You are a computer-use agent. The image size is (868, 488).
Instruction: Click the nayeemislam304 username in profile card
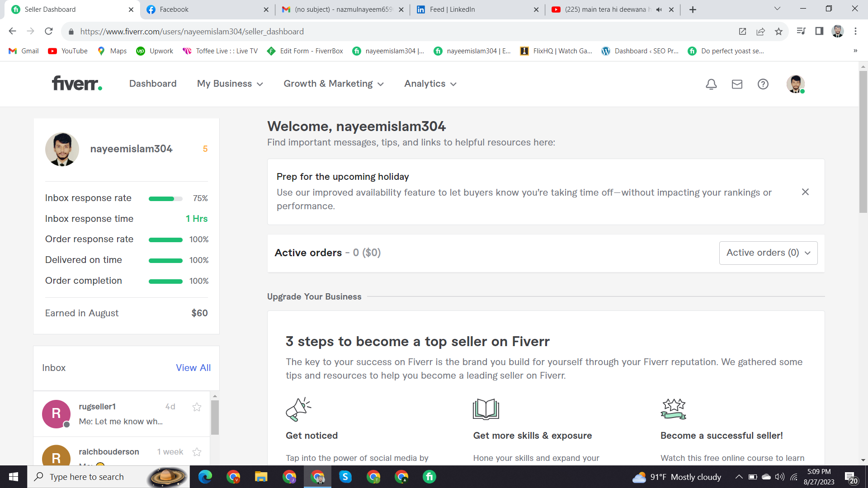pyautogui.click(x=131, y=149)
